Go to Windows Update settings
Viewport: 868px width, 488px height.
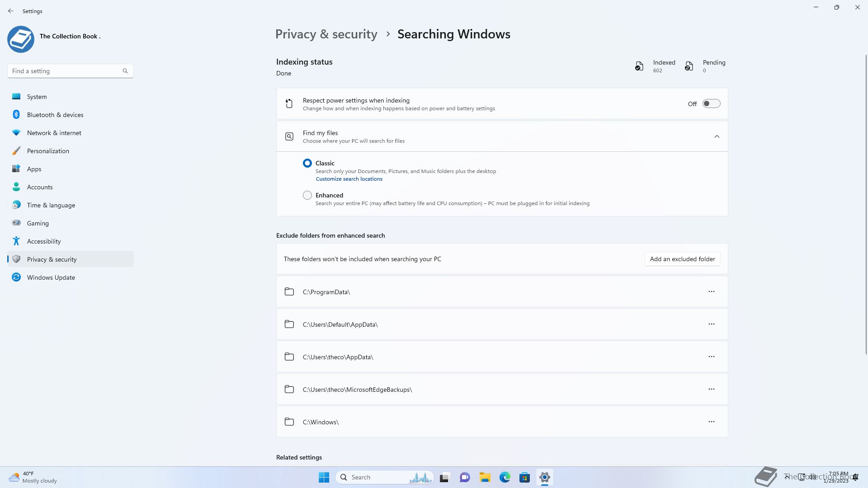tap(71, 277)
